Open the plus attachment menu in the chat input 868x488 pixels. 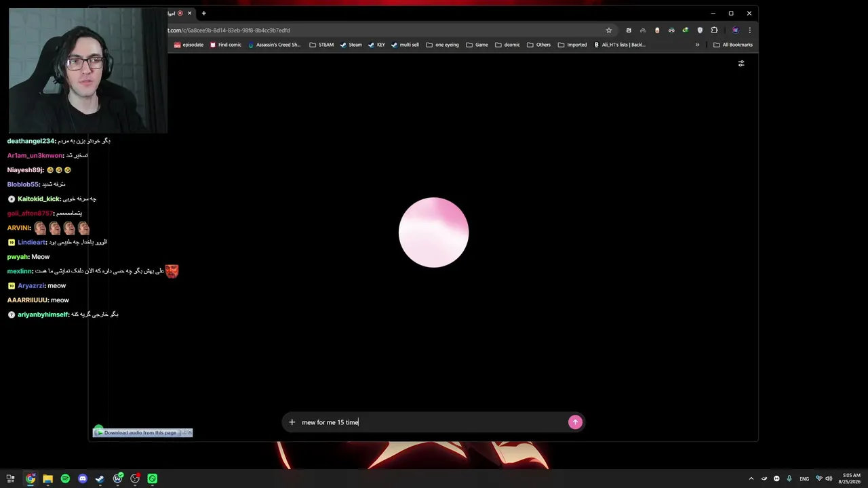[292, 422]
